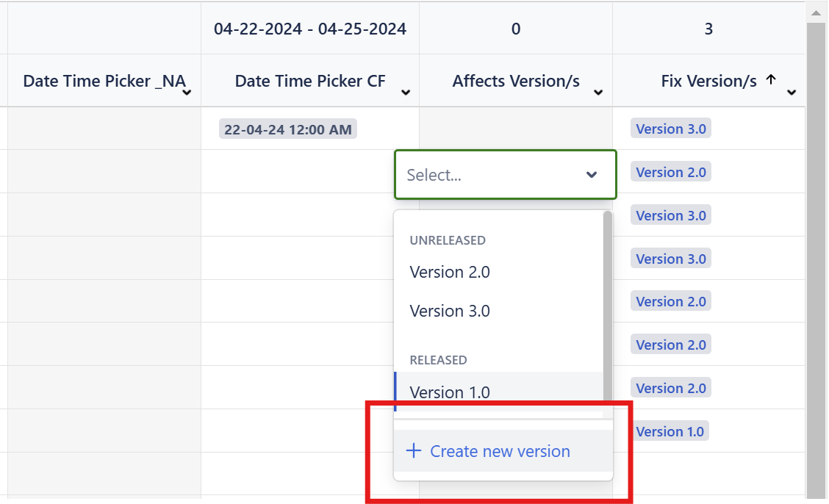Viewport: 829px width, 504px height.
Task: Click the plus icon beside Create new version
Action: tap(414, 451)
